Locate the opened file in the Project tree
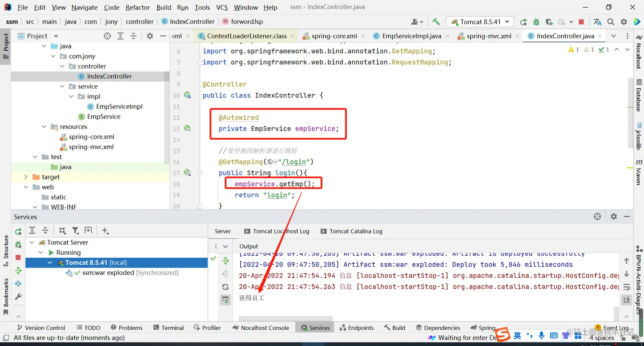 pyautogui.click(x=107, y=36)
